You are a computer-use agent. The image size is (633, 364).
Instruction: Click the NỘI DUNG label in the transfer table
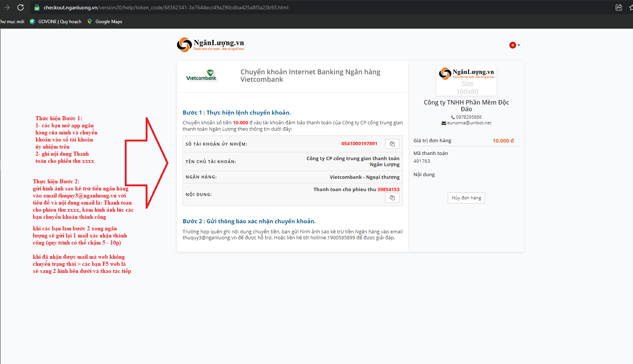[199, 195]
